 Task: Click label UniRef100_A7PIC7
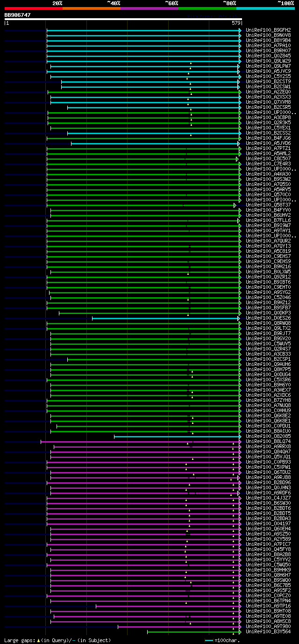(x=268, y=544)
